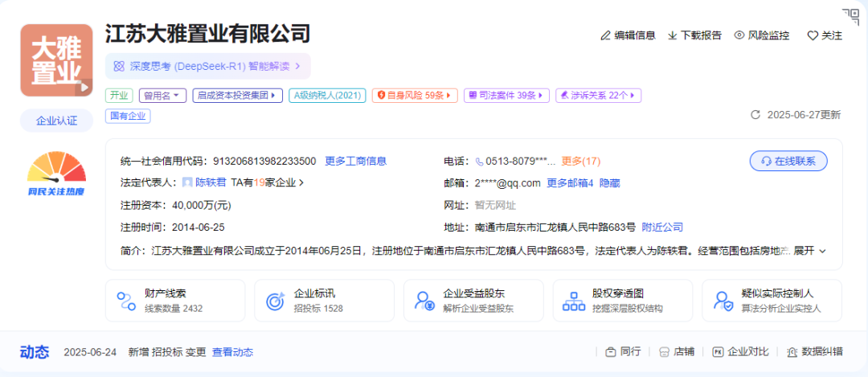Click 查看动态 link
Image resolution: width=868 pixels, height=377 pixels.
232,352
